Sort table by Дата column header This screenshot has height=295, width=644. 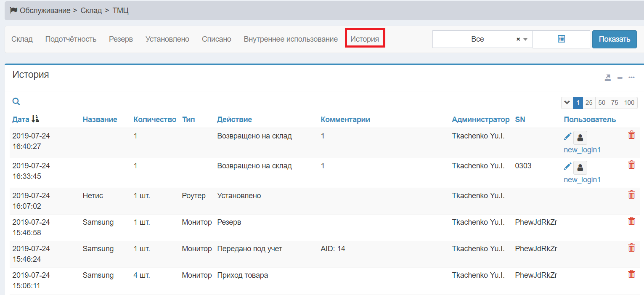pos(21,120)
